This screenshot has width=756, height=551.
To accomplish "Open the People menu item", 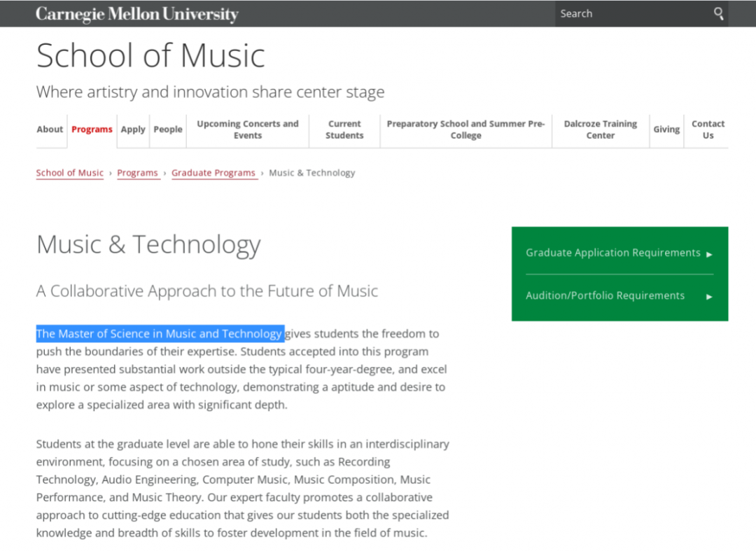I will [x=168, y=130].
